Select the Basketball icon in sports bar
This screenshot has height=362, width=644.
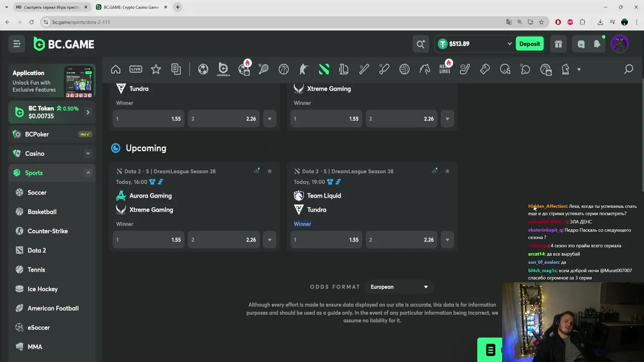(284, 69)
